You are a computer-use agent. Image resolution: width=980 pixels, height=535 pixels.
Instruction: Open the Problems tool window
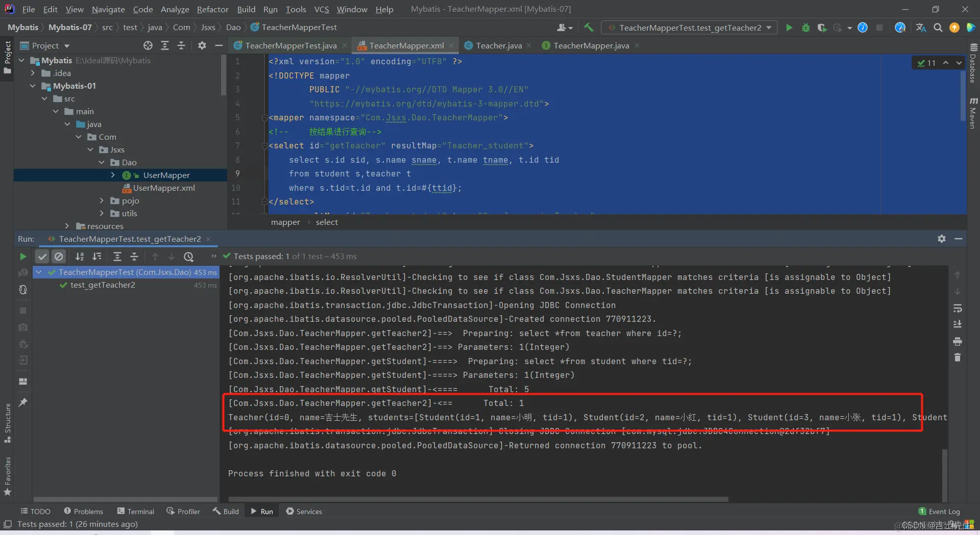(x=83, y=511)
